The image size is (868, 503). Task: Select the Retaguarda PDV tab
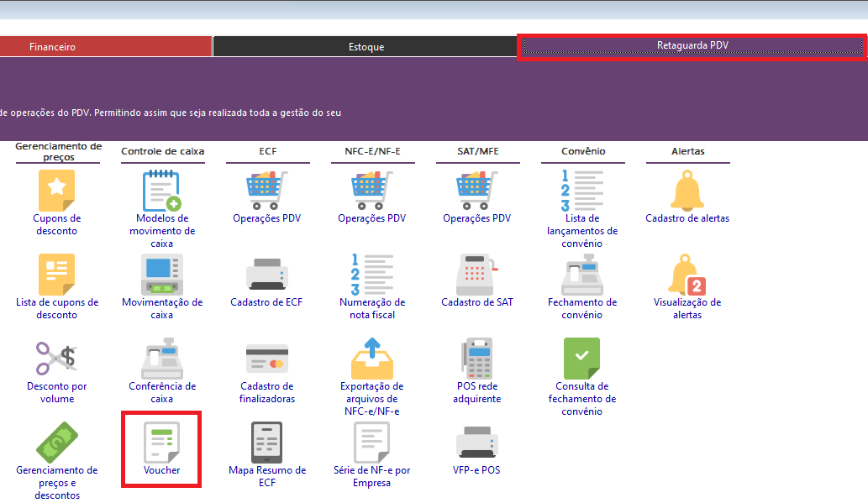pos(692,46)
